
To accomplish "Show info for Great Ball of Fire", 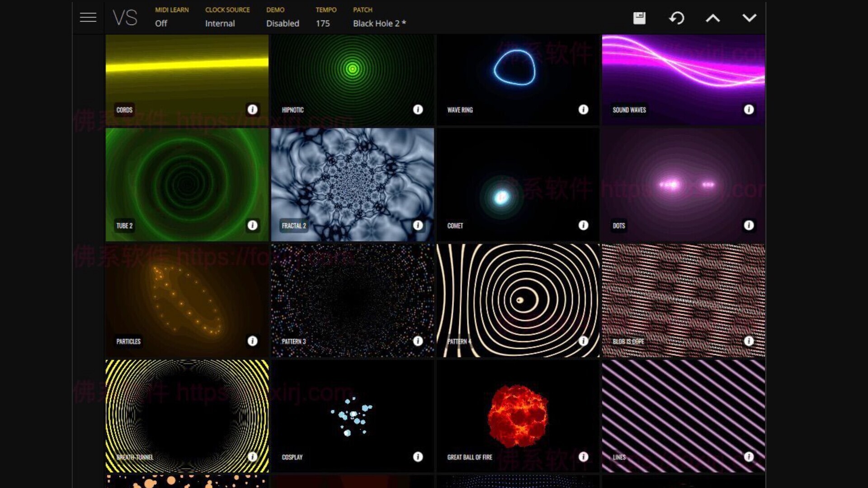I will (583, 456).
